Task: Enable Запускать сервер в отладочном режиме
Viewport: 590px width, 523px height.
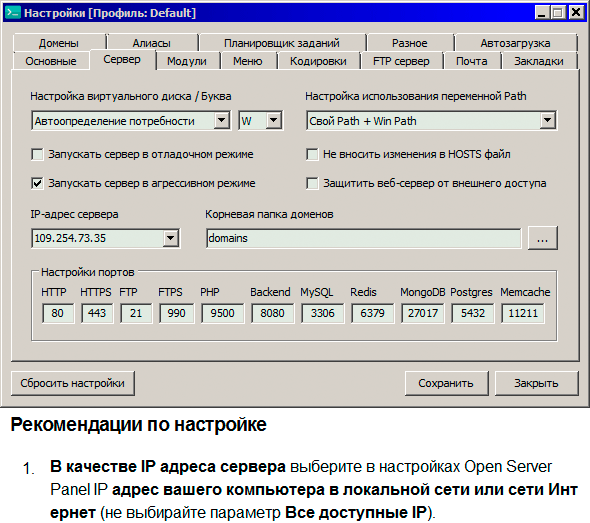Action: 37,154
